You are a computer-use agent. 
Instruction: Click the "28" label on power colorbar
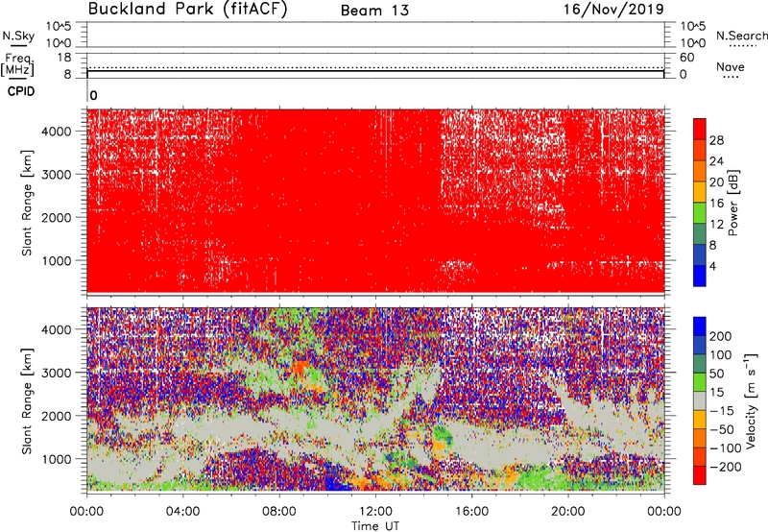click(x=716, y=140)
